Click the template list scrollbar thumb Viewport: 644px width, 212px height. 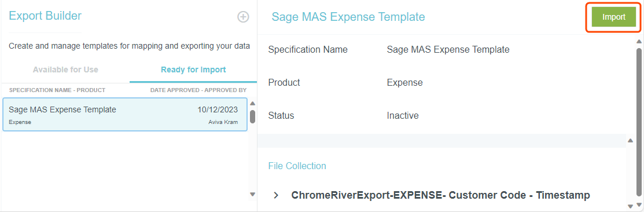pyautogui.click(x=253, y=116)
